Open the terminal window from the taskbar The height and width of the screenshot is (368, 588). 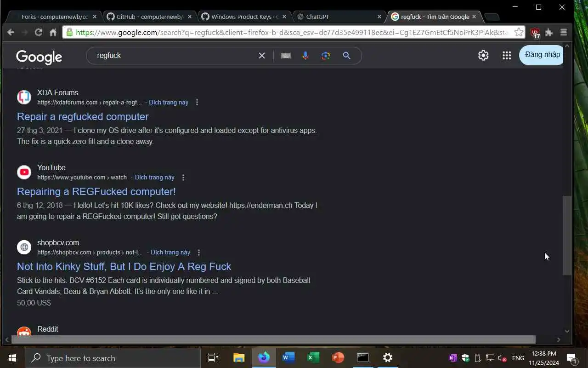[363, 358]
